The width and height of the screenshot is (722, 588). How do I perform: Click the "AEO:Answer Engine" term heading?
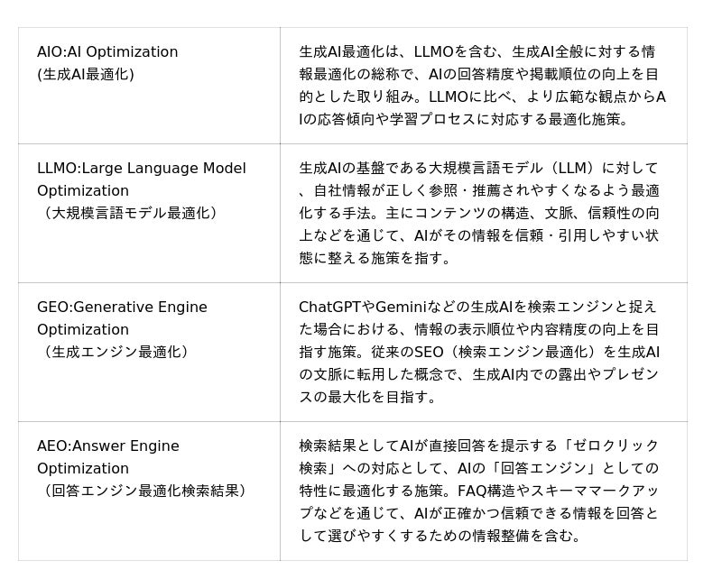point(108,446)
